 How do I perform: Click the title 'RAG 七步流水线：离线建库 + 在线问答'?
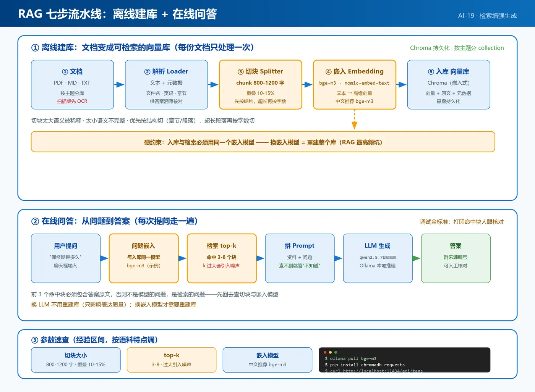(117, 14)
